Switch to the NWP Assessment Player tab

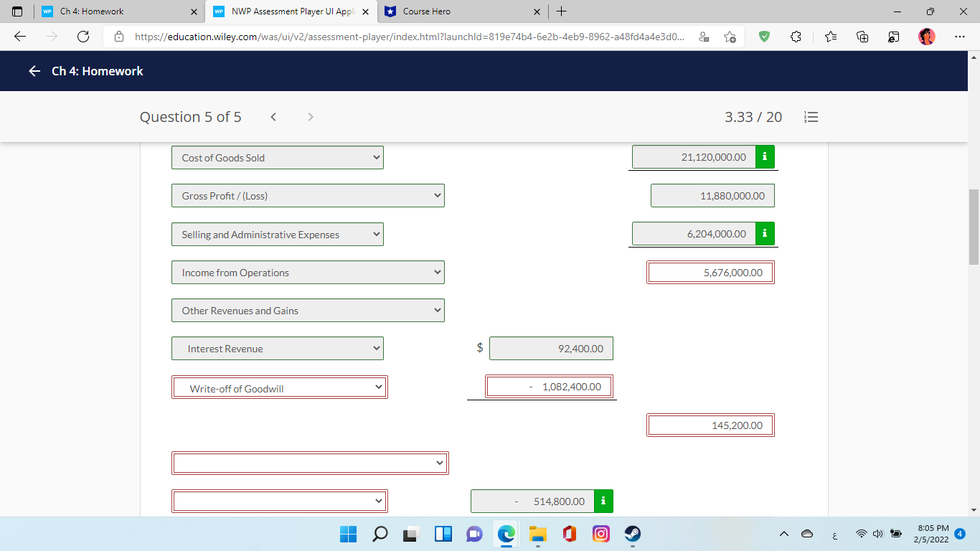point(291,11)
